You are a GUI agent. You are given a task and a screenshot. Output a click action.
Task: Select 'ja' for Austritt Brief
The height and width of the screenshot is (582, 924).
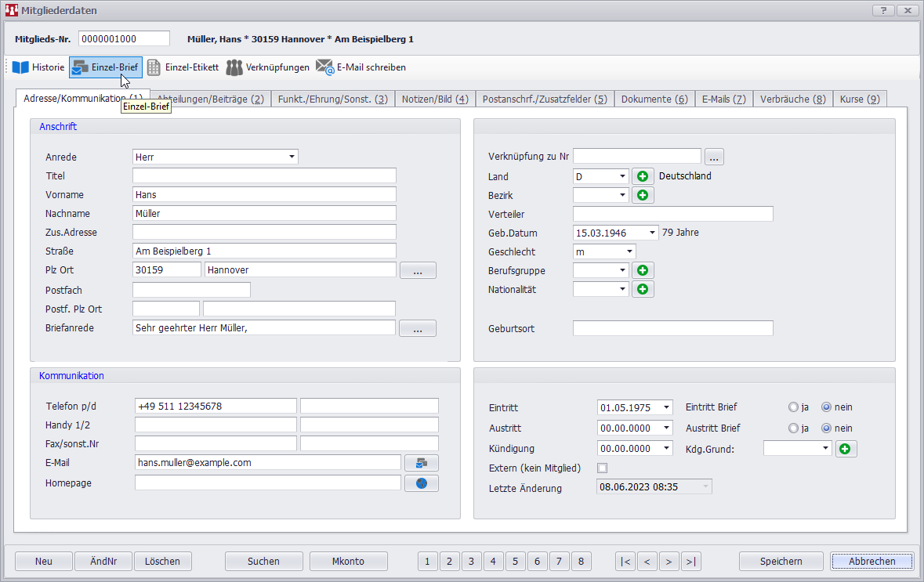click(794, 428)
